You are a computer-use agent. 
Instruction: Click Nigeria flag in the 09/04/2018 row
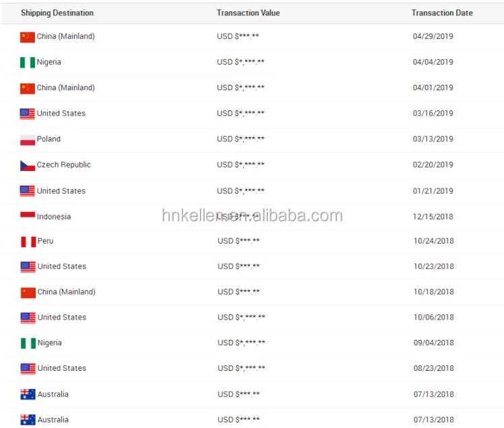pyautogui.click(x=28, y=343)
